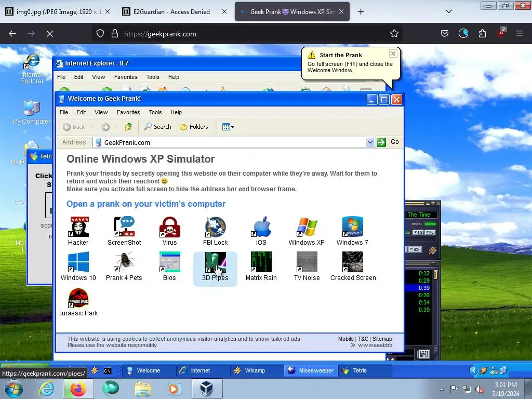Click the Sitemap footer link
The width and height of the screenshot is (532, 399).
click(382, 339)
